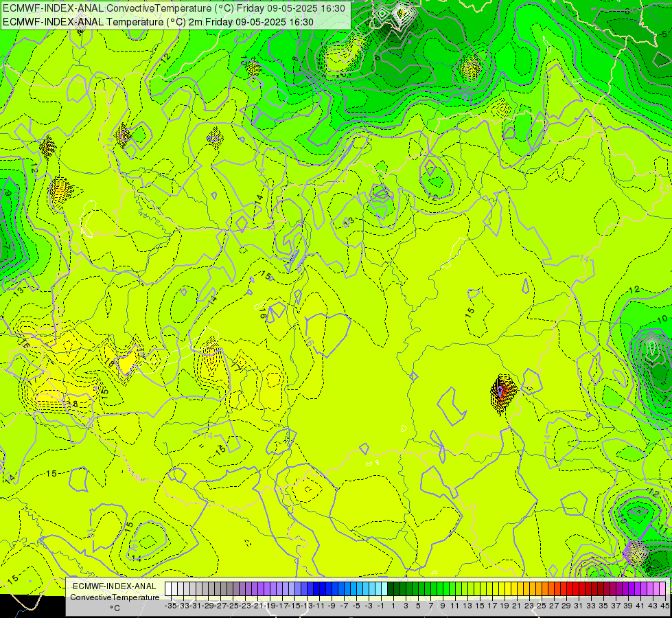Screen dimensions: 672x618
Task: Click the legend value -35
Action: [x=170, y=606]
